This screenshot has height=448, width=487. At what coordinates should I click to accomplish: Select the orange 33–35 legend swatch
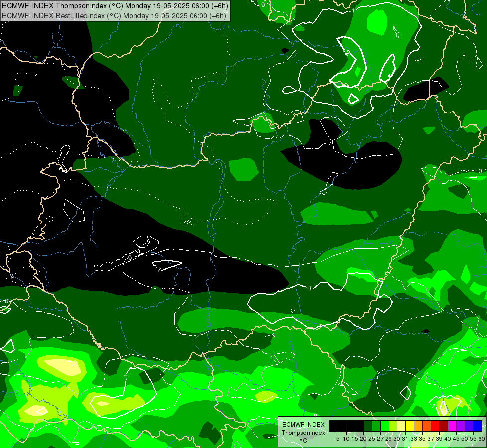418,426
